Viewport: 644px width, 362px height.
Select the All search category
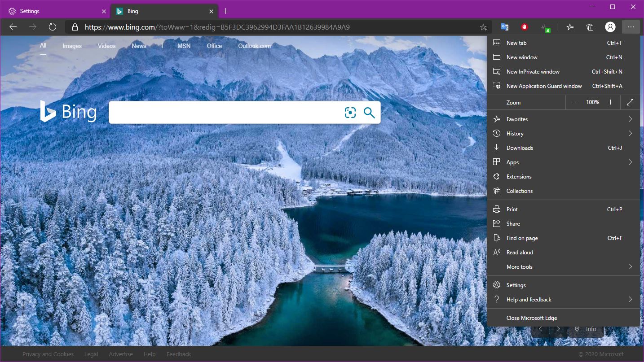[43, 46]
